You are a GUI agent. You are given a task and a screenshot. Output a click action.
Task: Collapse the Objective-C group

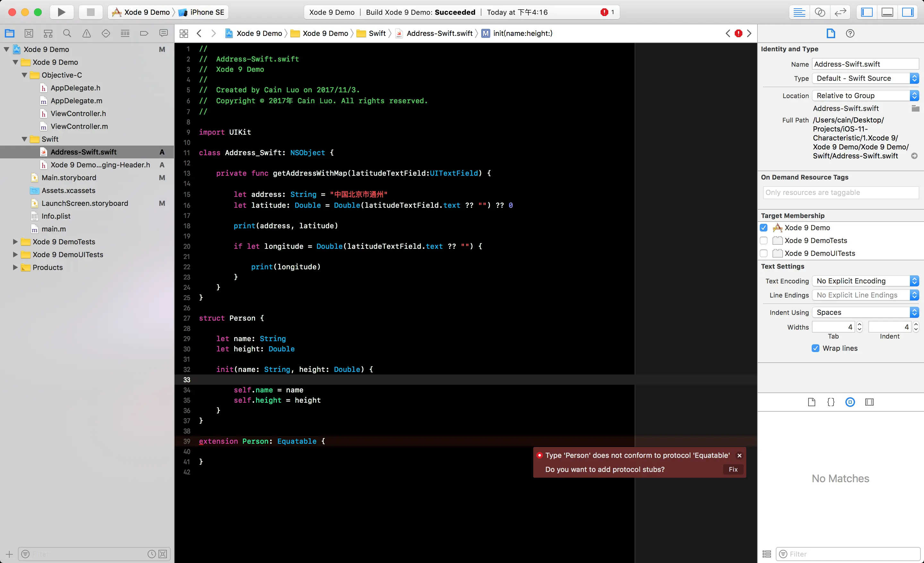(x=24, y=75)
